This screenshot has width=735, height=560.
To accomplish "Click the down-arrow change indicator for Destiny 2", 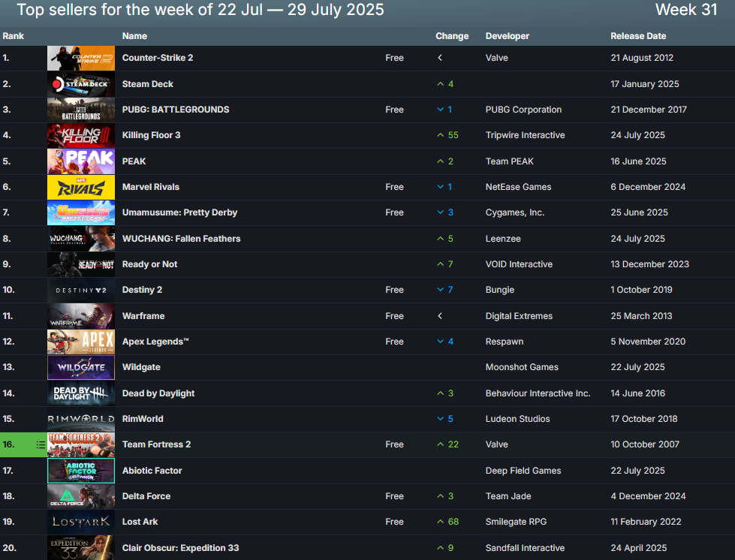I will pyautogui.click(x=441, y=290).
